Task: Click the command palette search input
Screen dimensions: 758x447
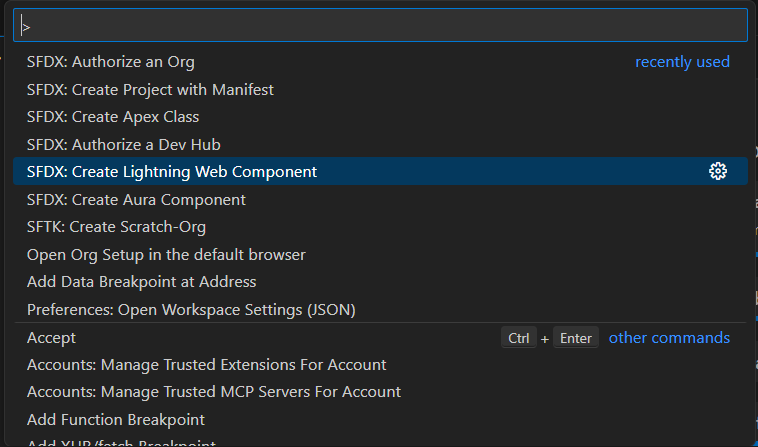Action: [x=380, y=25]
